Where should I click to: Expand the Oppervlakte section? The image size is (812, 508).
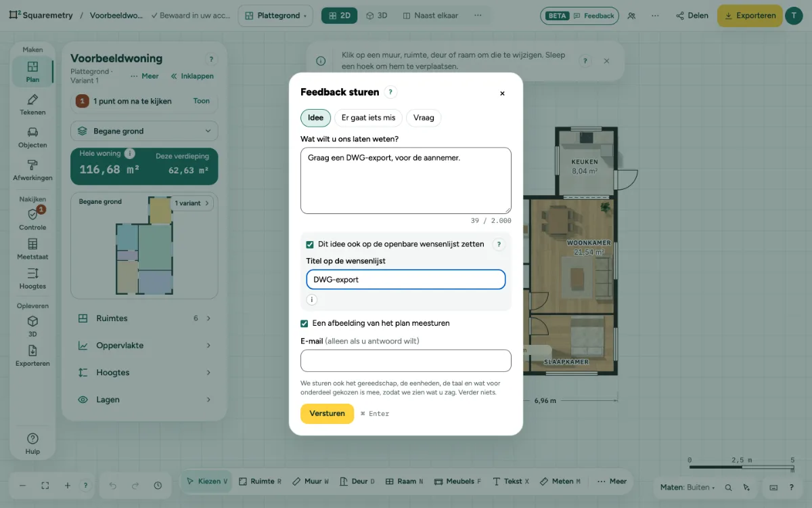click(x=144, y=345)
